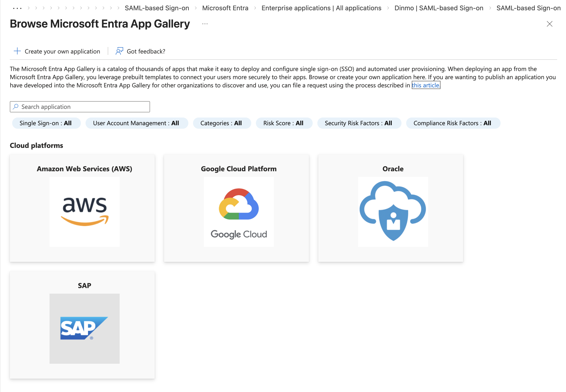Open the Google Cloud Platform logo
Screen dimensions: 566x392
[x=239, y=212]
